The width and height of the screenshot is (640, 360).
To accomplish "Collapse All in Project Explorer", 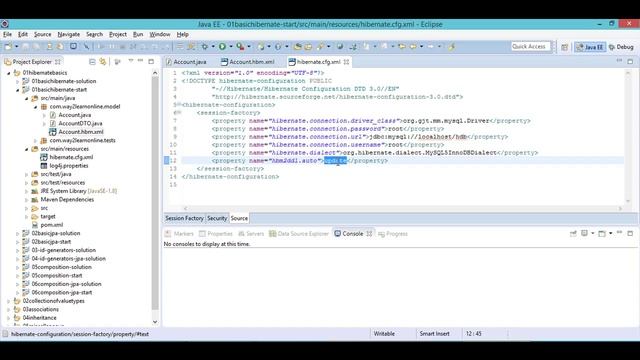I will 92,62.
